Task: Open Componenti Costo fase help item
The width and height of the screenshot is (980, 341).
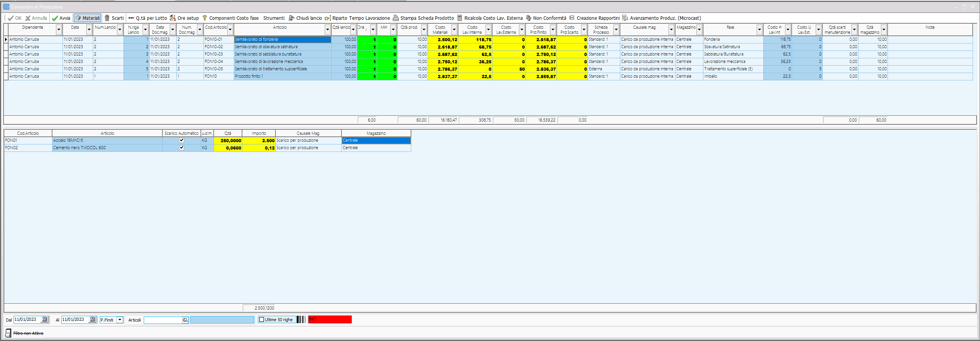Action: tap(230, 18)
